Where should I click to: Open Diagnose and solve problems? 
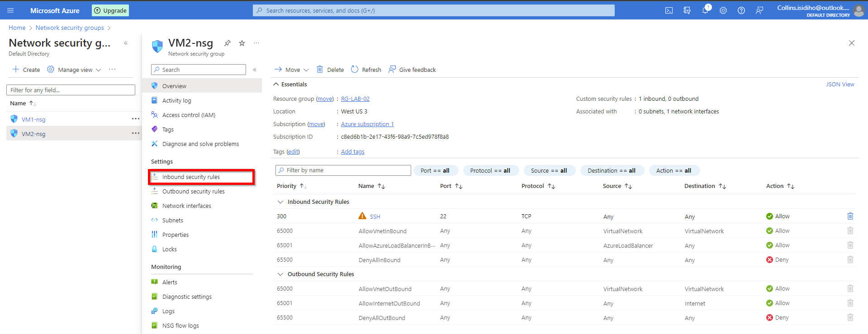click(202, 144)
